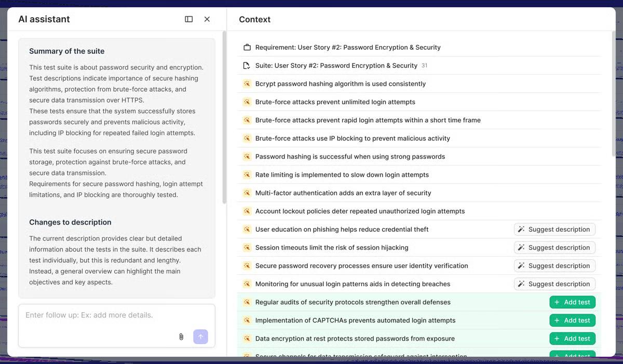Viewport: 623px width, 364px height.
Task: Close the AI assistant panel
Action: coord(207,19)
